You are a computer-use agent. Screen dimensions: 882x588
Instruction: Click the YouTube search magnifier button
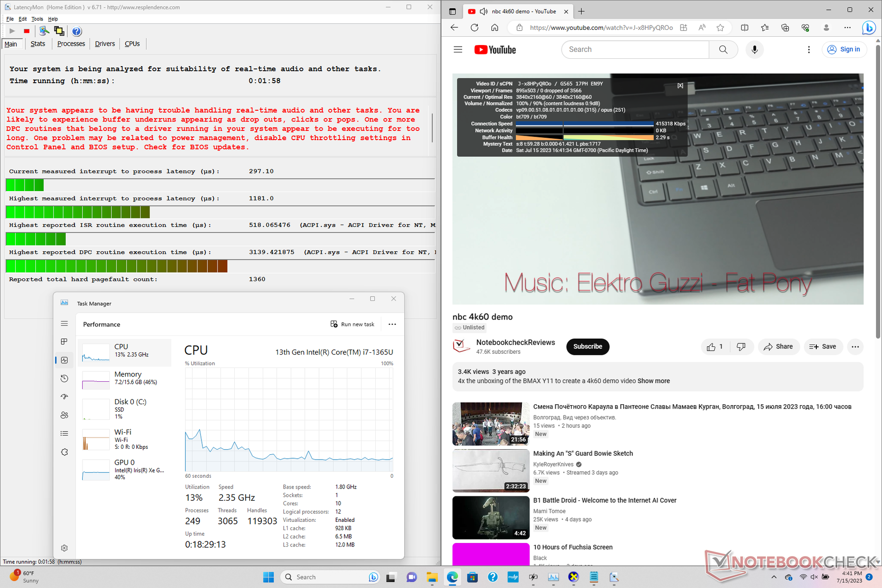(723, 49)
